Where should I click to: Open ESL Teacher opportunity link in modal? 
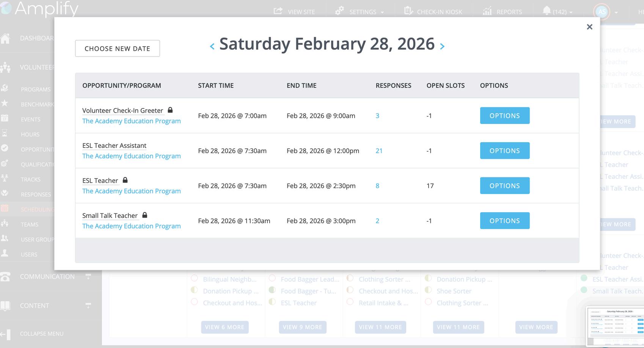point(100,180)
